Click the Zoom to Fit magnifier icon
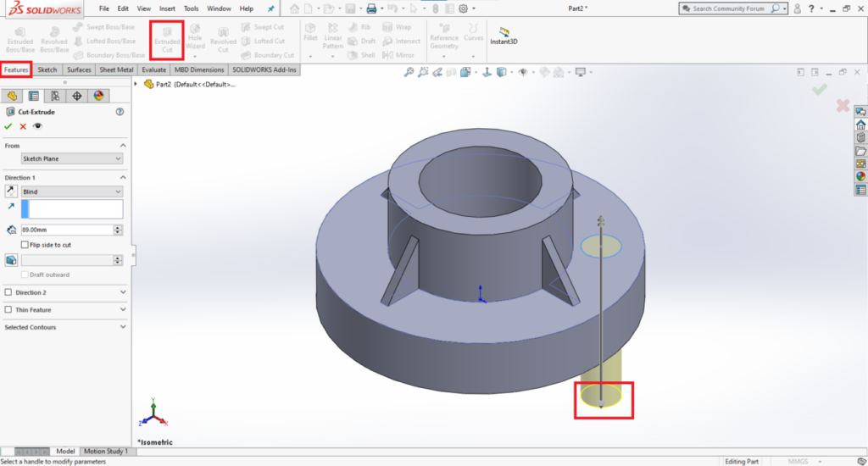The width and height of the screenshot is (868, 466). tap(409, 73)
